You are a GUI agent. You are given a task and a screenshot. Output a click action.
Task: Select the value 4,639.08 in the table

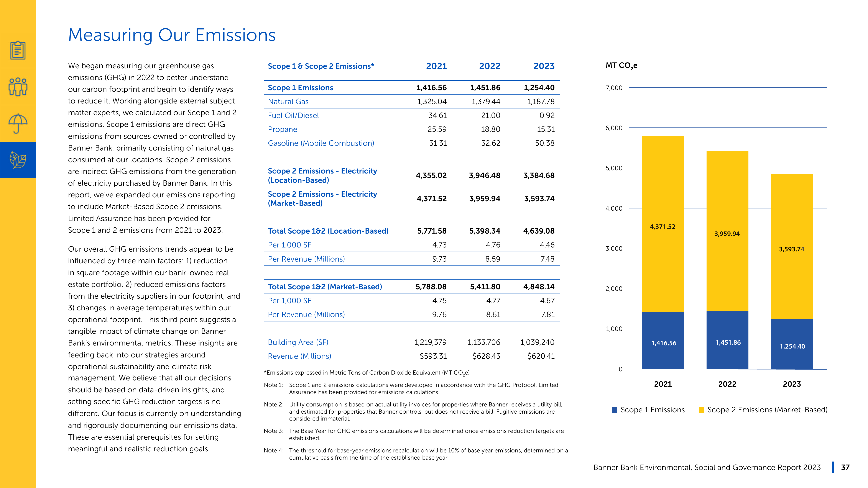(538, 231)
